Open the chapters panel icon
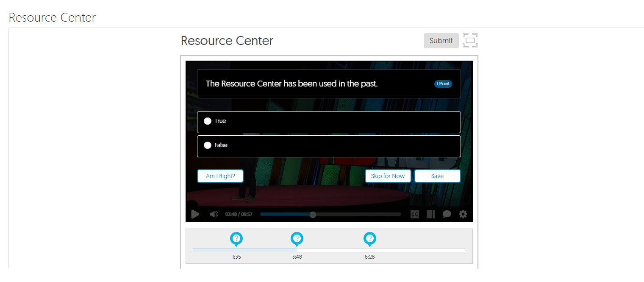This screenshot has height=282, width=644. point(431,214)
